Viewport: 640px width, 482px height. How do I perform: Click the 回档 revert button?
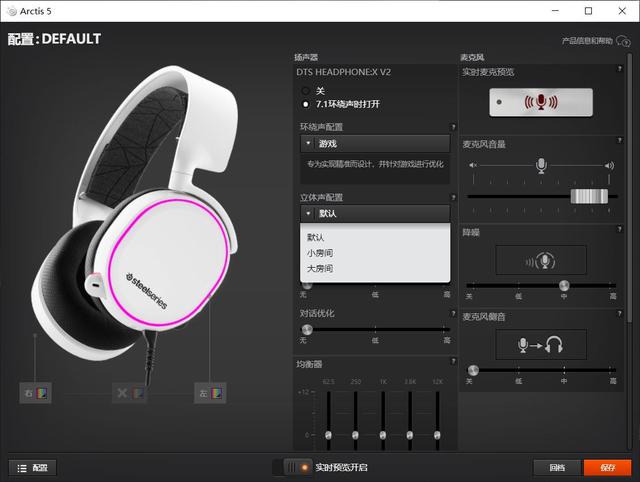[557, 468]
